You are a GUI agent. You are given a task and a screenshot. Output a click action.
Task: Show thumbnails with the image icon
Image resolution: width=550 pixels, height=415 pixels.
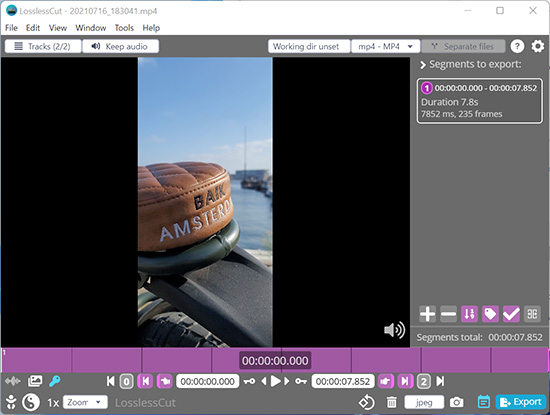pyautogui.click(x=35, y=381)
